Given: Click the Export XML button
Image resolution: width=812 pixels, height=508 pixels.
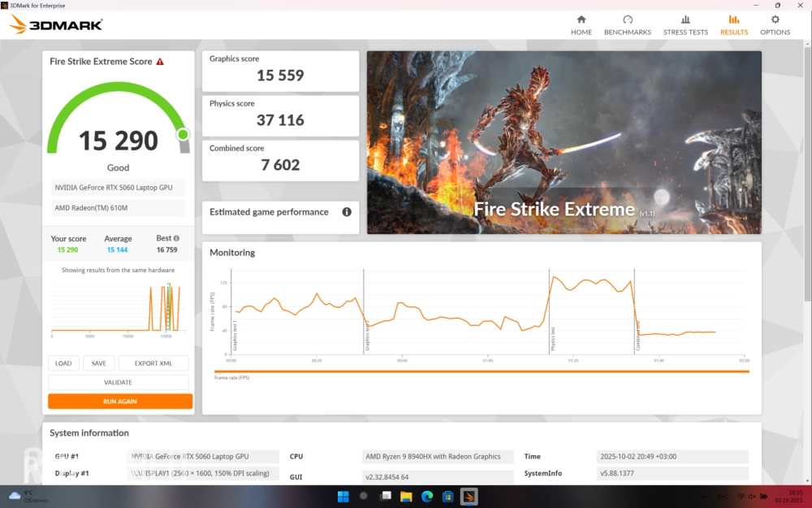Looking at the screenshot, I should click(x=153, y=363).
